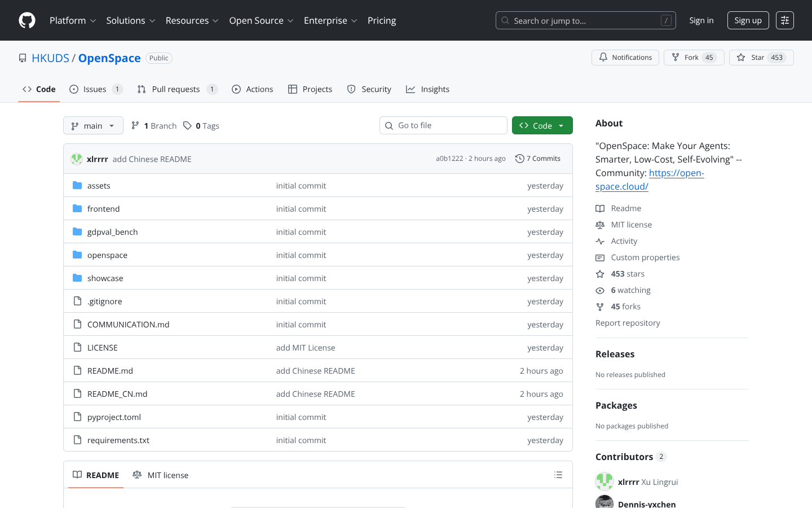Open the README outline list icon

558,475
